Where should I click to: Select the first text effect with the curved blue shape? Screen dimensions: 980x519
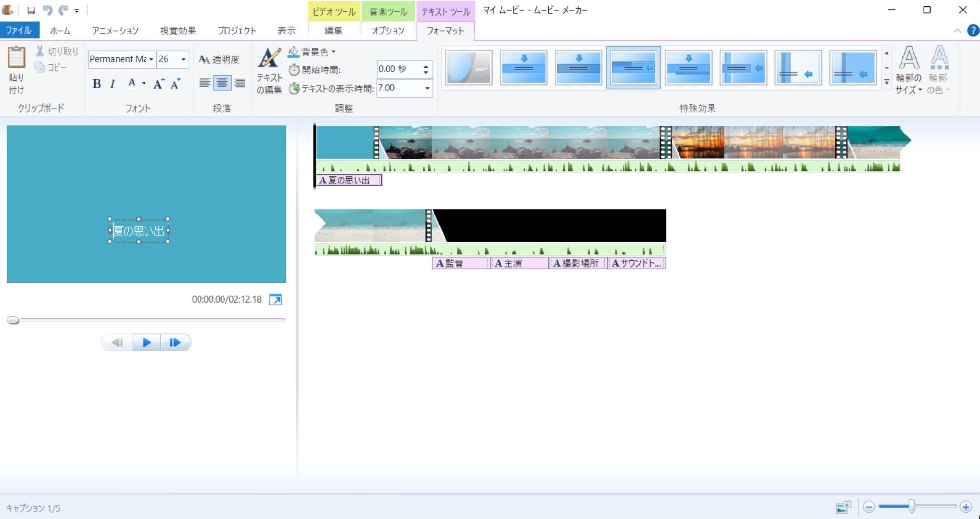[x=469, y=68]
